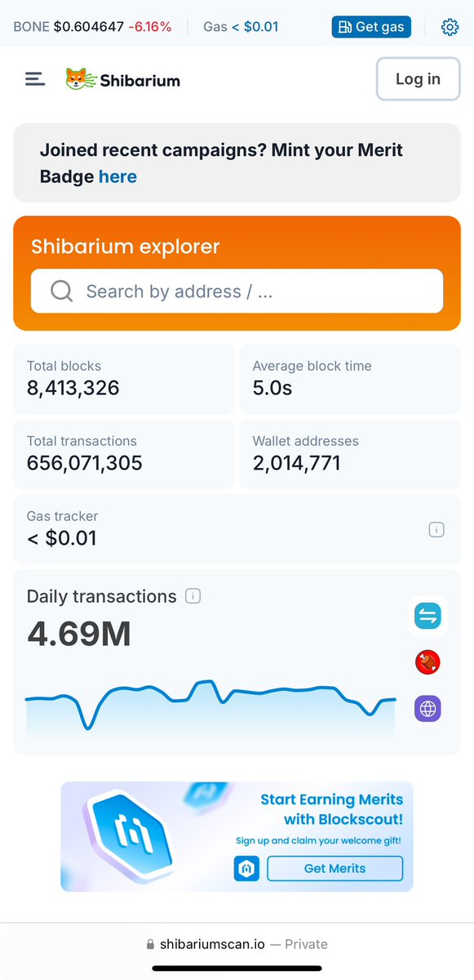Click the gas tracker value < $0.01

pos(62,538)
